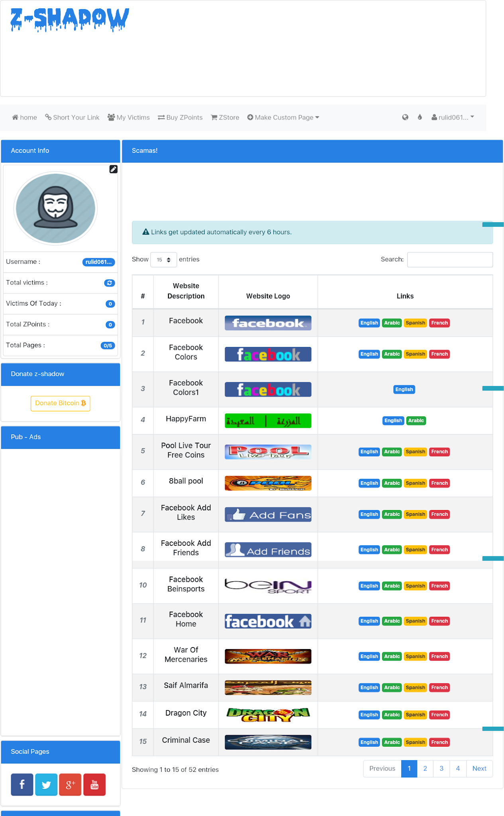Click the Criminal Case logo
The height and width of the screenshot is (816, 504).
pos(268,742)
